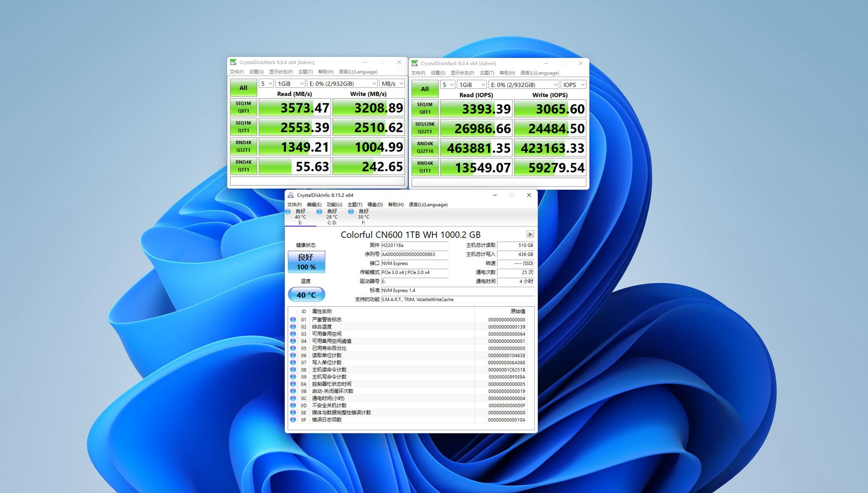Open the 功能(U) menu in CrystalDiskInfo
868x493 pixels.
334,205
